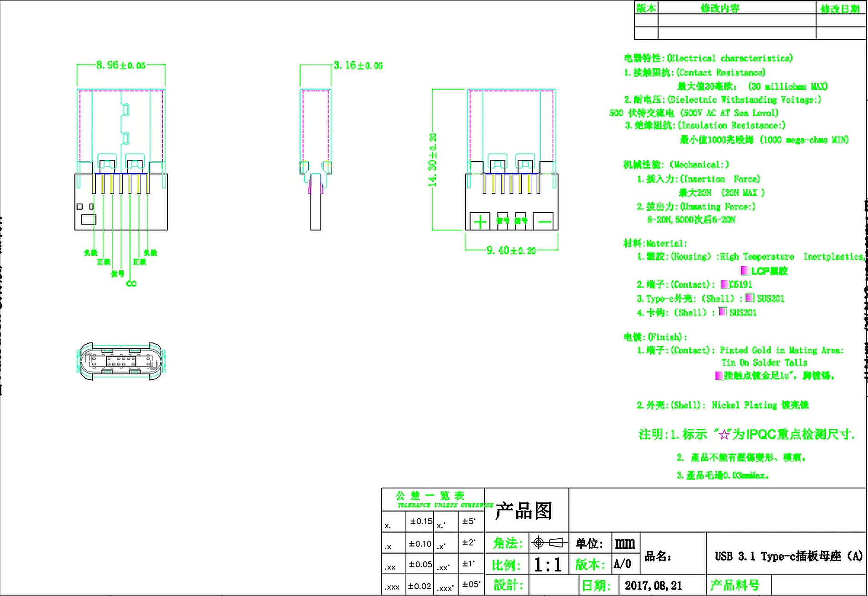Click the 修改日期 revision header
The width and height of the screenshot is (868, 596).
tap(840, 9)
